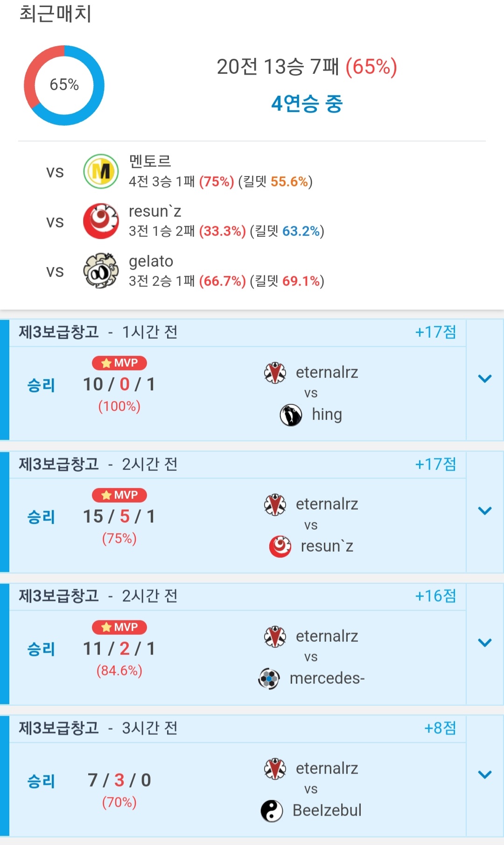Screen dimensions: 504x845
Task: Click the MVP badge on the 10/0/1 match
Action: tap(119, 363)
